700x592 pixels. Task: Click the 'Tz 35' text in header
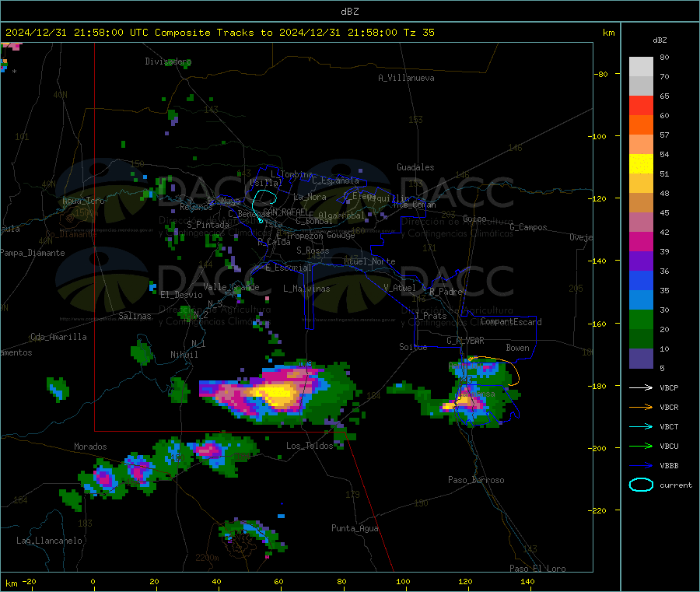[418, 33]
